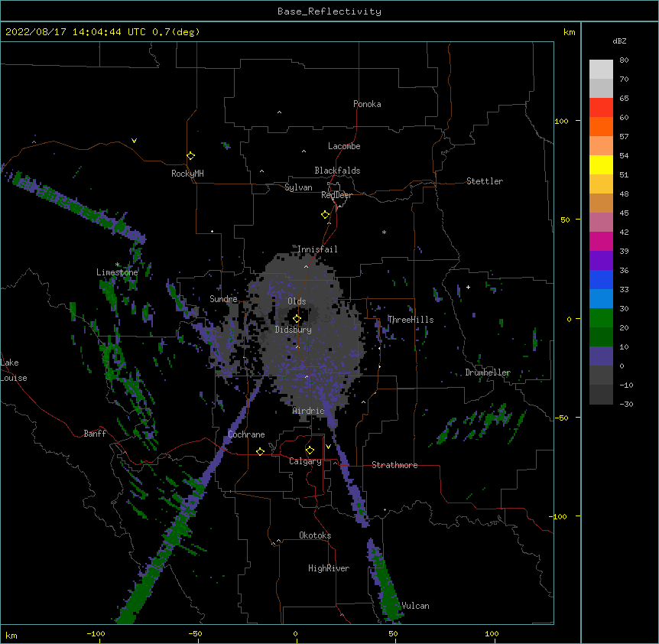659x644 pixels.
Task: Click the Lake Louise label
Action: pos(14,370)
